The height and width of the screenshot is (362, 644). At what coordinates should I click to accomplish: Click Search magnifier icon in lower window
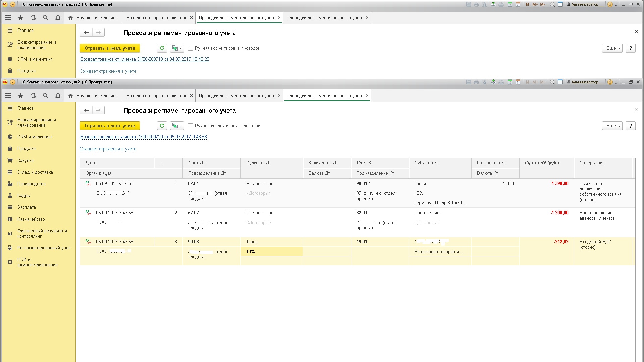click(x=45, y=96)
